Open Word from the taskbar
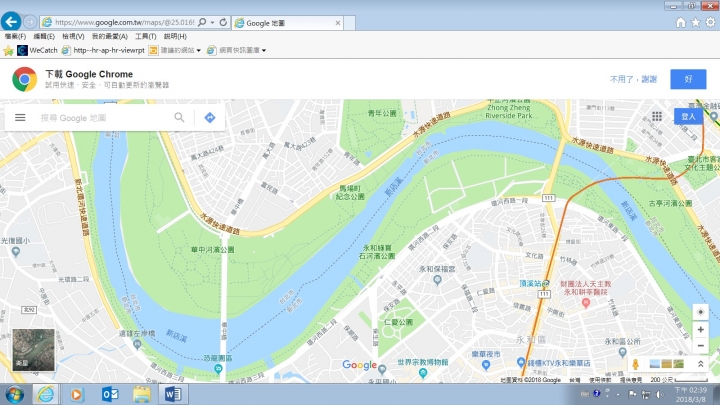The width and height of the screenshot is (720, 405). coord(173,394)
